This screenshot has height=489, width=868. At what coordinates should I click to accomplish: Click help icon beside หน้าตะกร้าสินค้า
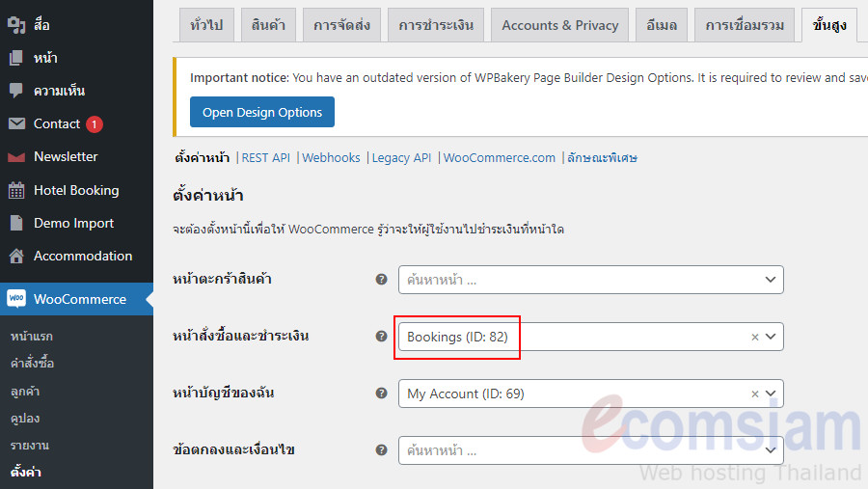(381, 279)
